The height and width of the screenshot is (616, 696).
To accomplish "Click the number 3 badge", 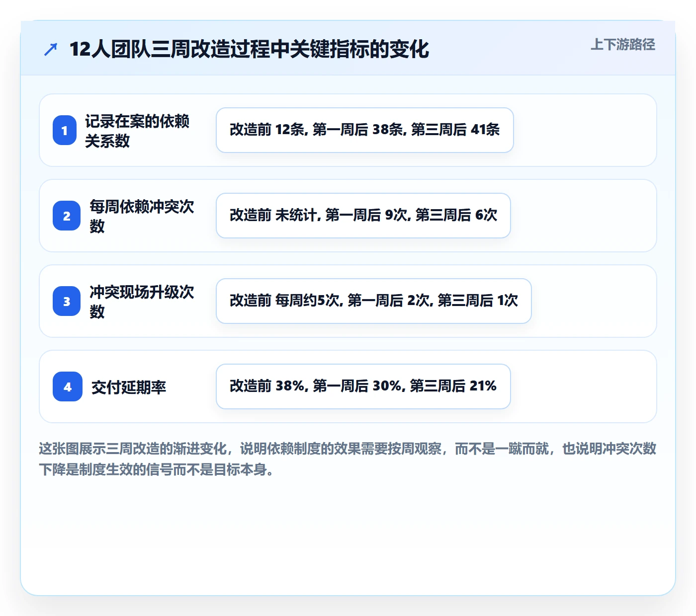I will point(67,301).
